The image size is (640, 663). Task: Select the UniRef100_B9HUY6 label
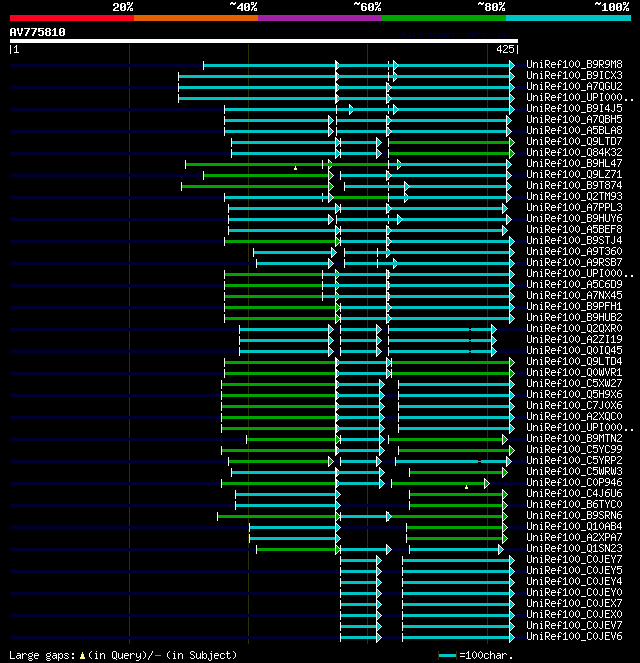coord(574,218)
